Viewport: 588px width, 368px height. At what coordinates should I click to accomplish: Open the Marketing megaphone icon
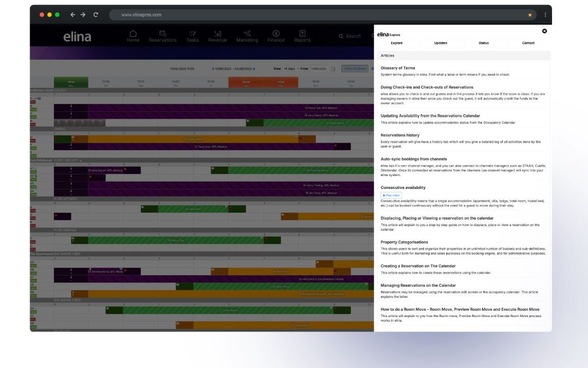click(x=247, y=33)
